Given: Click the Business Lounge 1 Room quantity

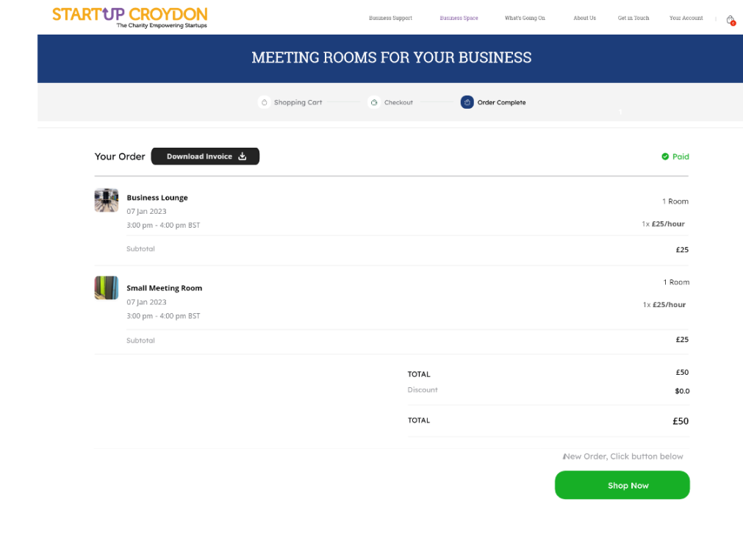Looking at the screenshot, I should point(675,201).
